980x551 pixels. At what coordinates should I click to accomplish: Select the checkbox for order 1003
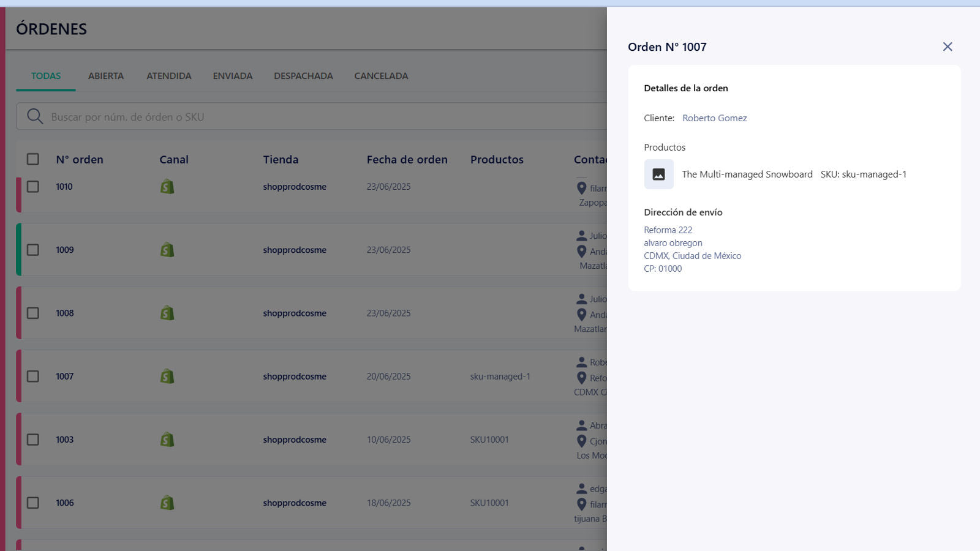click(x=33, y=440)
